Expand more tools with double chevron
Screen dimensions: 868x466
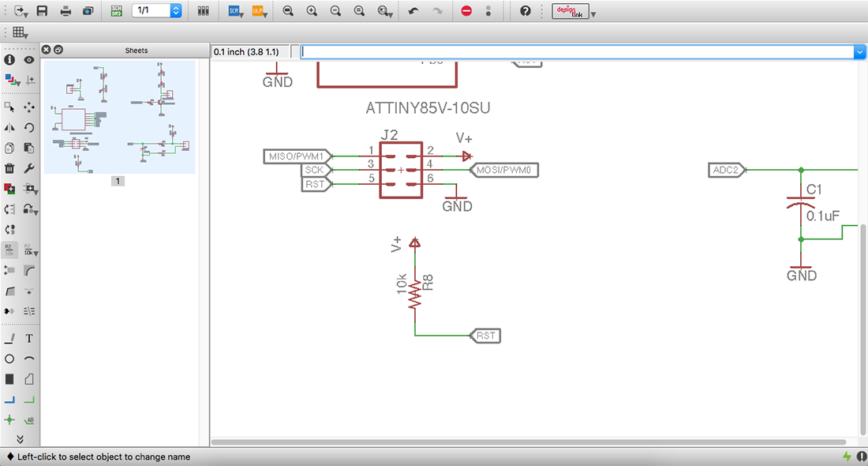(20, 439)
